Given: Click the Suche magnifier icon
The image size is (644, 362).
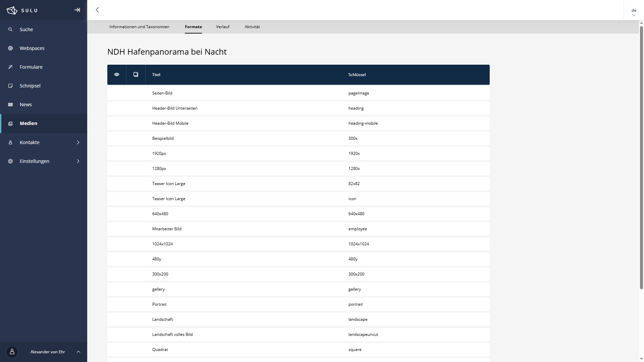Looking at the screenshot, I should (x=10, y=29).
